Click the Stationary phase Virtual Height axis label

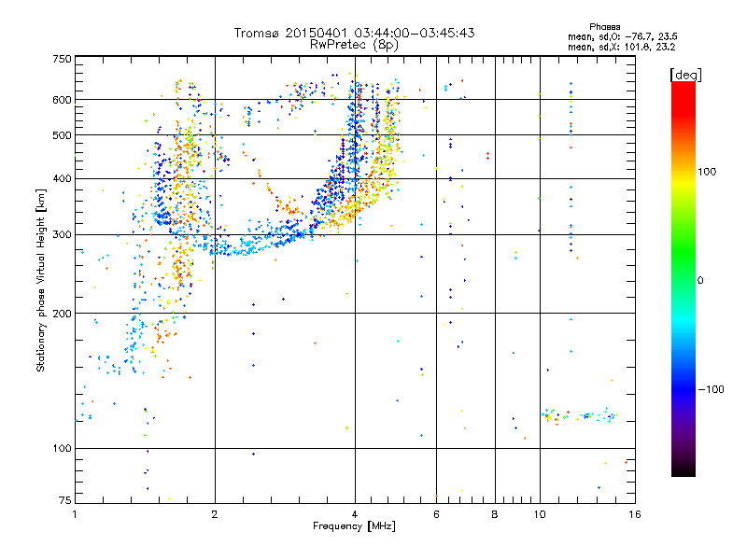[41, 280]
